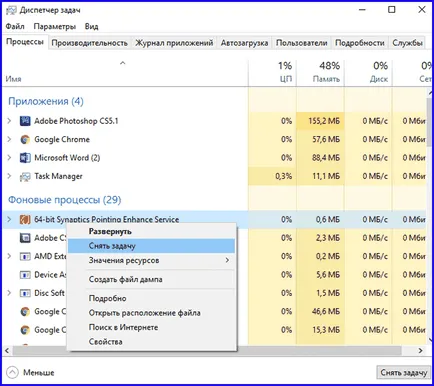Click the 88,4 МБ memory cell

(320, 158)
